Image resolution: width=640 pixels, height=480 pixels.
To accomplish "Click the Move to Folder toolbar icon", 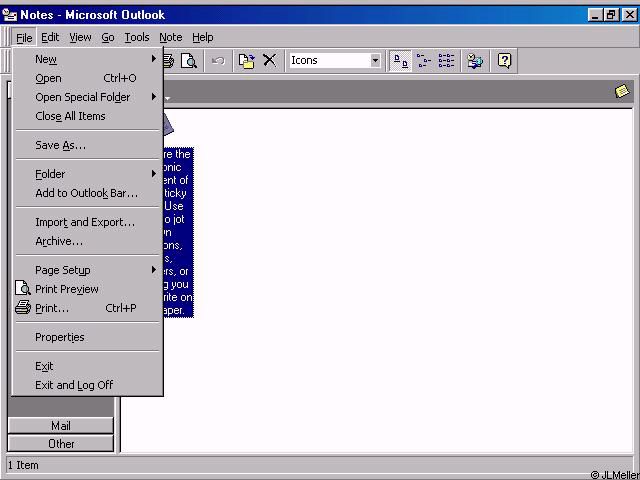I will coord(247,61).
